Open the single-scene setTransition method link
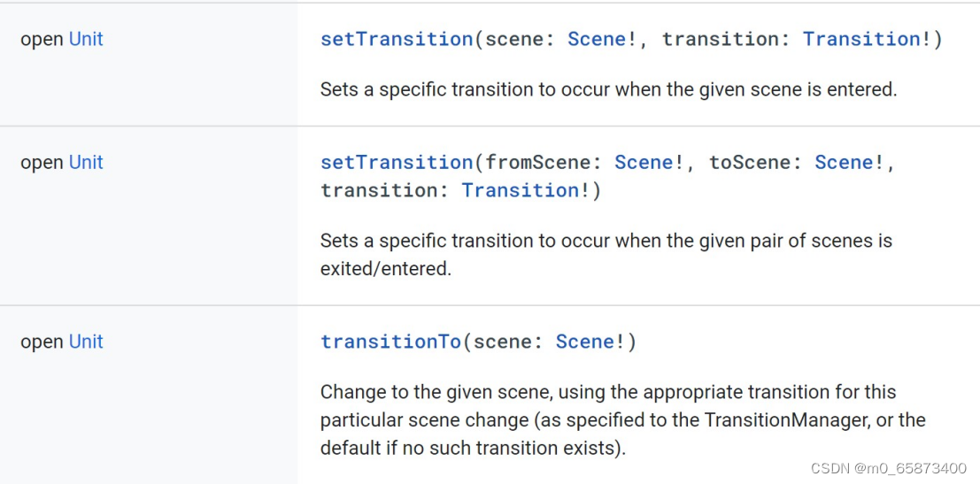This screenshot has height=484, width=980. [397, 39]
